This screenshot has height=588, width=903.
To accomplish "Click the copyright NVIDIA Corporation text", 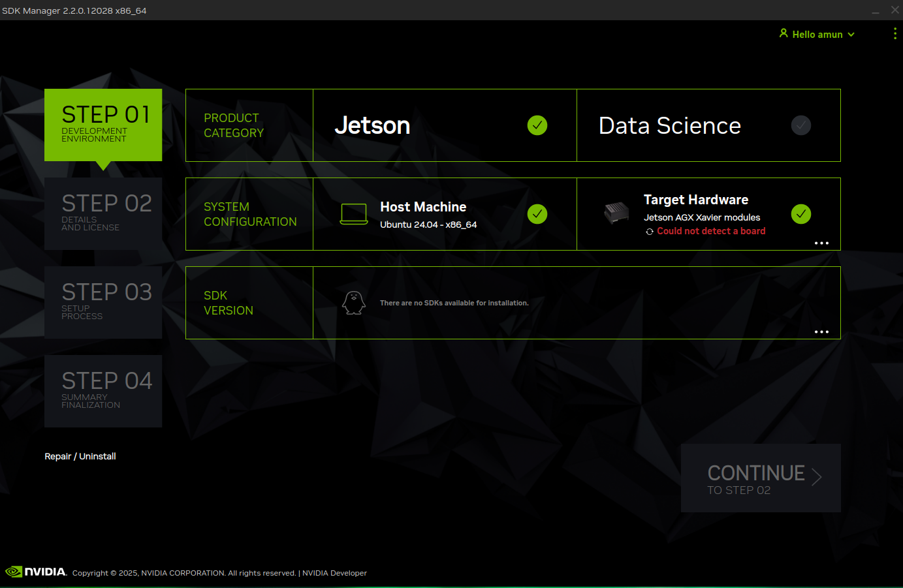I will (184, 573).
